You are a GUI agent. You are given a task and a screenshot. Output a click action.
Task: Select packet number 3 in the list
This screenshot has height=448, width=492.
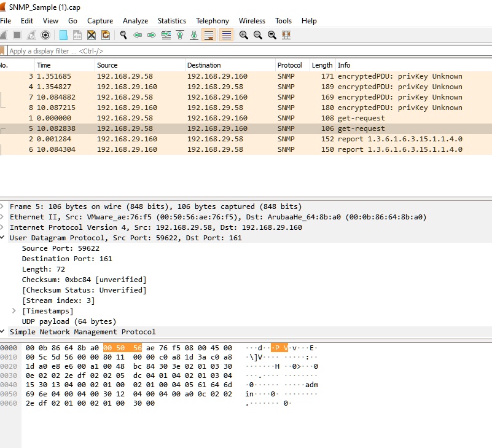(184, 76)
